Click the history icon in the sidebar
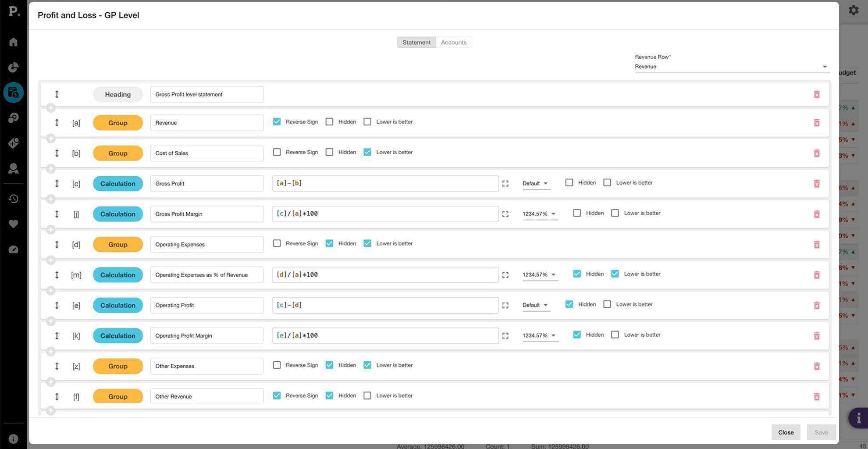The width and height of the screenshot is (868, 449). click(14, 199)
